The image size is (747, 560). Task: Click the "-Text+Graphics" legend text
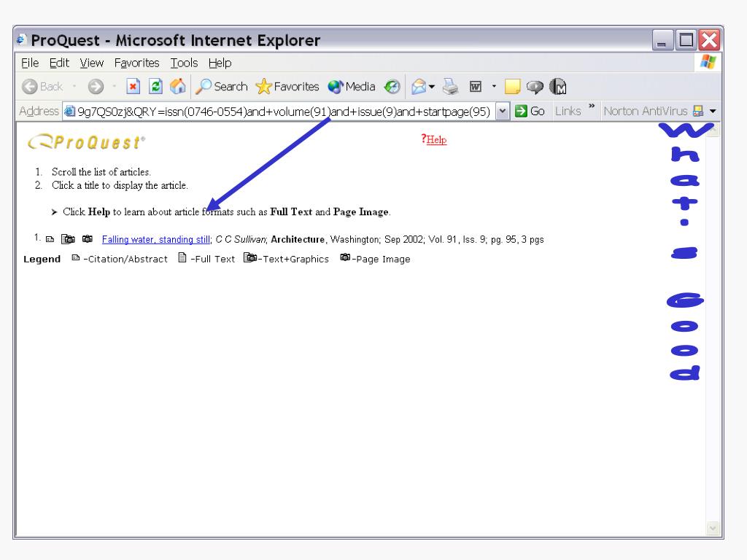click(293, 259)
